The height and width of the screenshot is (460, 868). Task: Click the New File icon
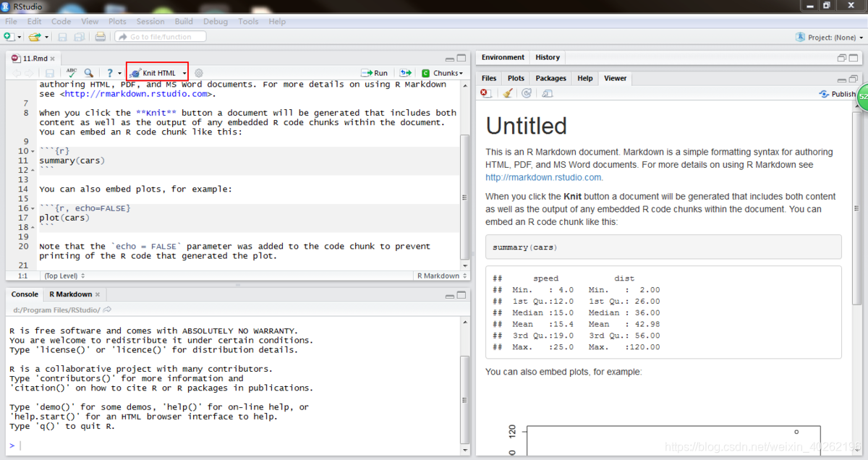click(8, 36)
